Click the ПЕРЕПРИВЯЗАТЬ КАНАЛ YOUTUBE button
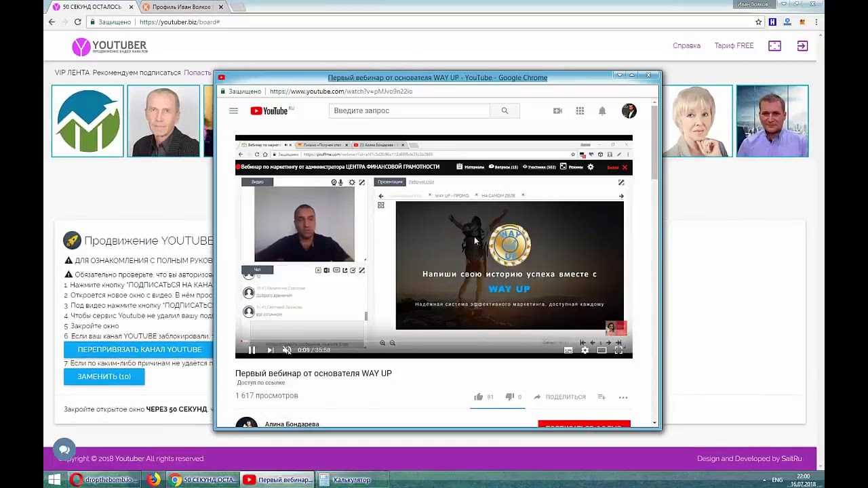 (139, 350)
